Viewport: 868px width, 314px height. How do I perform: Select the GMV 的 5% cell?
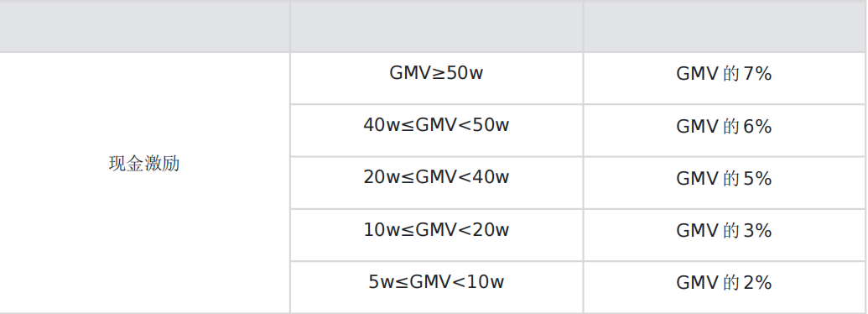click(x=724, y=183)
